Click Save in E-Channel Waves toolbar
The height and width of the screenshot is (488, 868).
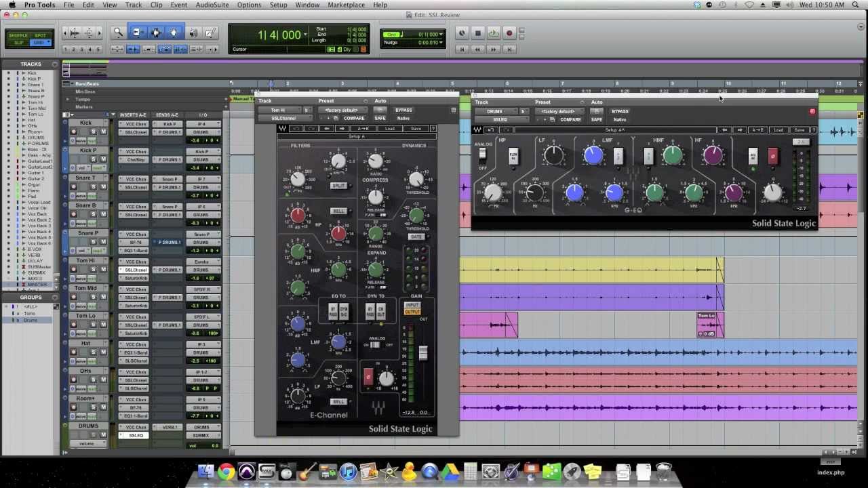point(416,129)
